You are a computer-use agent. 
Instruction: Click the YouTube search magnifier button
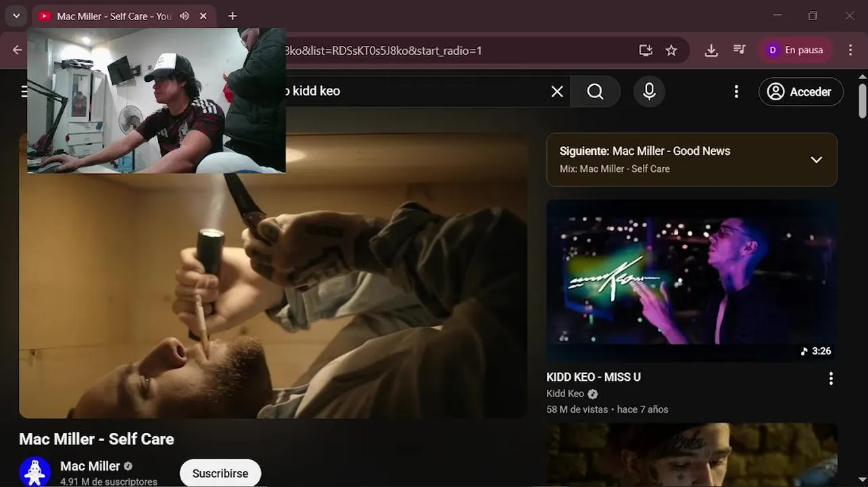(x=595, y=91)
